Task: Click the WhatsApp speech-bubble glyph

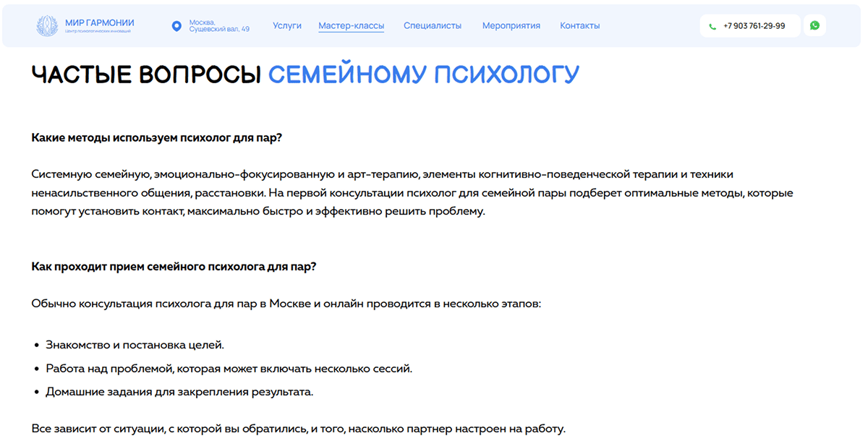Action: coord(814,25)
